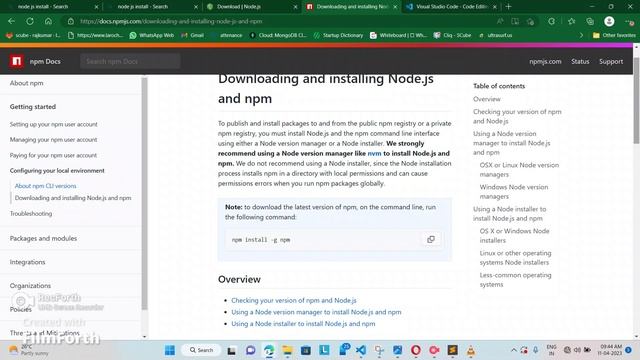Open the Edge collections icon

pyautogui.click(x=590, y=21)
